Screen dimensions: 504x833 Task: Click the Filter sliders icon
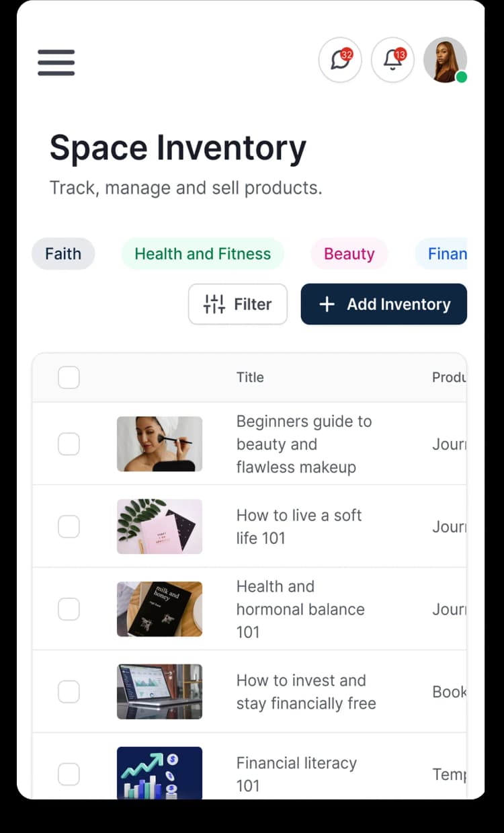coord(214,304)
